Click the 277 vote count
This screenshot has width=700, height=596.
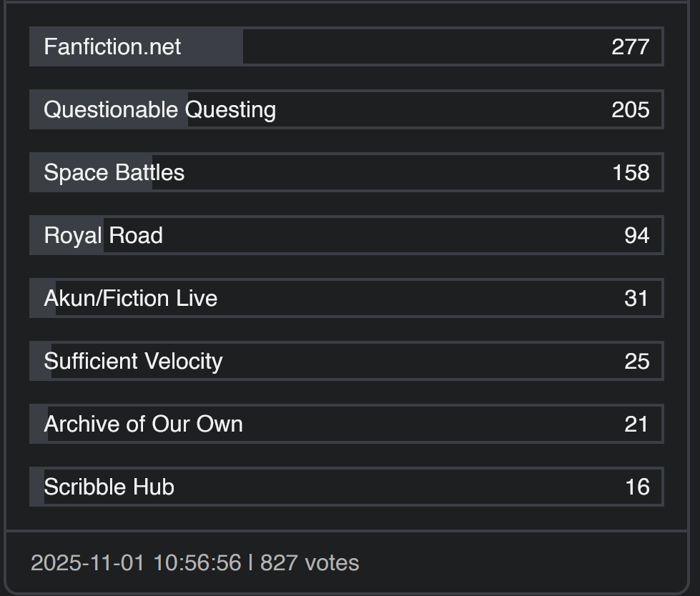point(631,47)
